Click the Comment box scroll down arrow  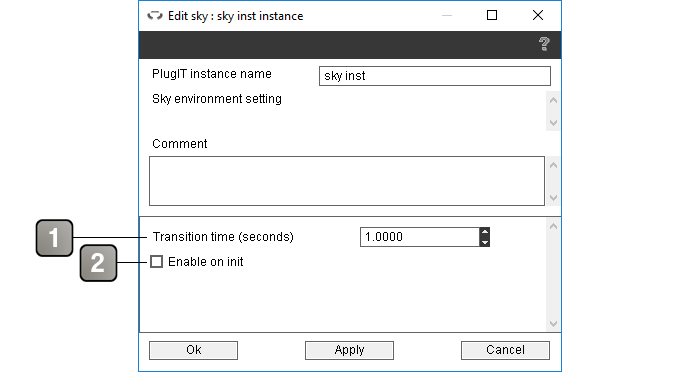coord(553,197)
